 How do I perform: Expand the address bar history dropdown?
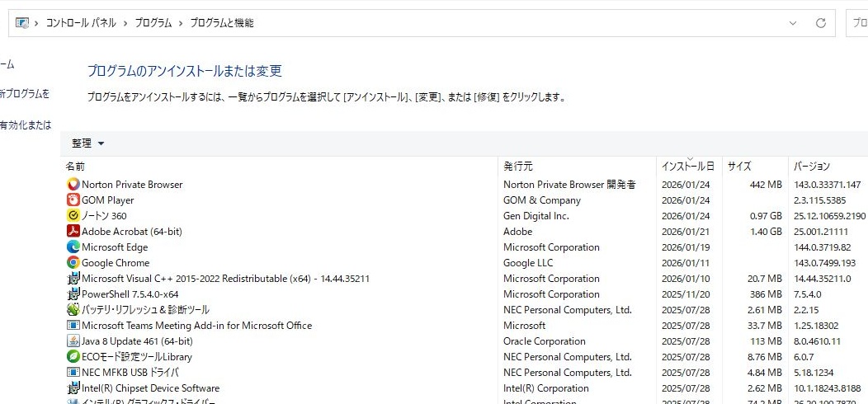(x=793, y=23)
